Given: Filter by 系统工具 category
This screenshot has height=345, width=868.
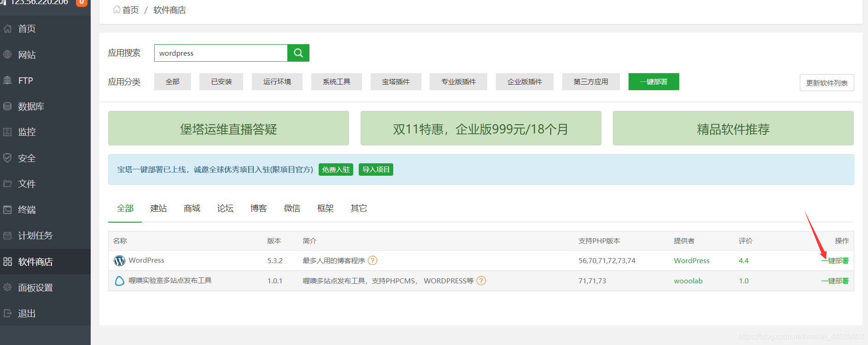Looking at the screenshot, I should [x=337, y=81].
